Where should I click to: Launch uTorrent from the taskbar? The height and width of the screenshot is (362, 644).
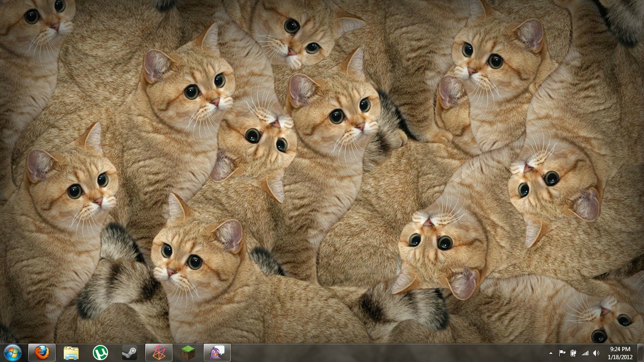[x=100, y=353]
